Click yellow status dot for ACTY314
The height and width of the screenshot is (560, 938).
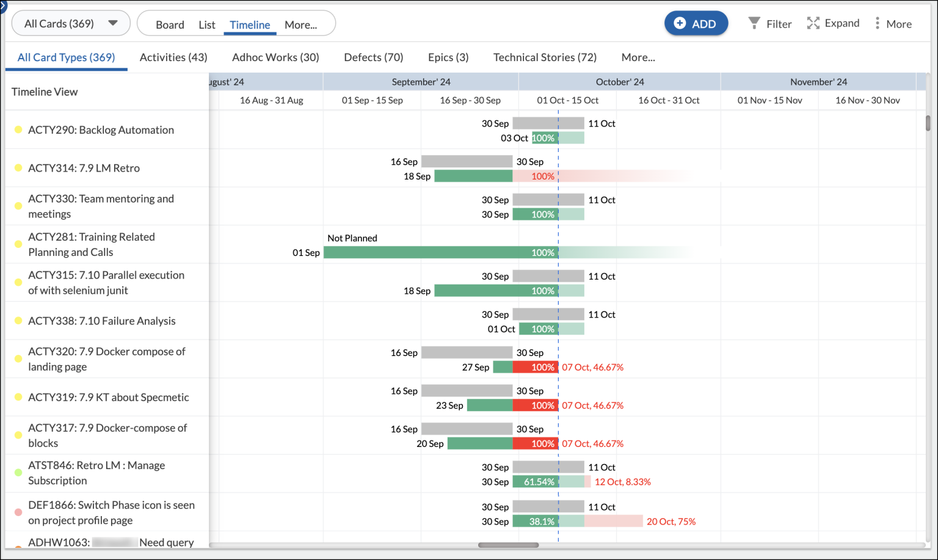pyautogui.click(x=18, y=168)
